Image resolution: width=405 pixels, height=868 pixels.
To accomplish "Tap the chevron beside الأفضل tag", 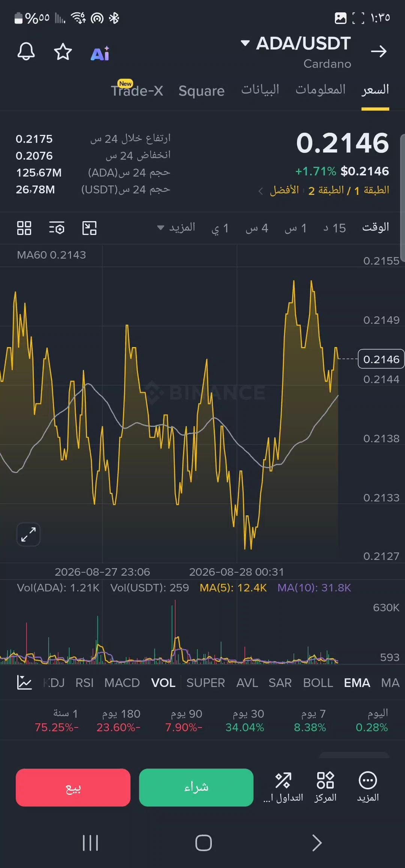I will click(261, 191).
